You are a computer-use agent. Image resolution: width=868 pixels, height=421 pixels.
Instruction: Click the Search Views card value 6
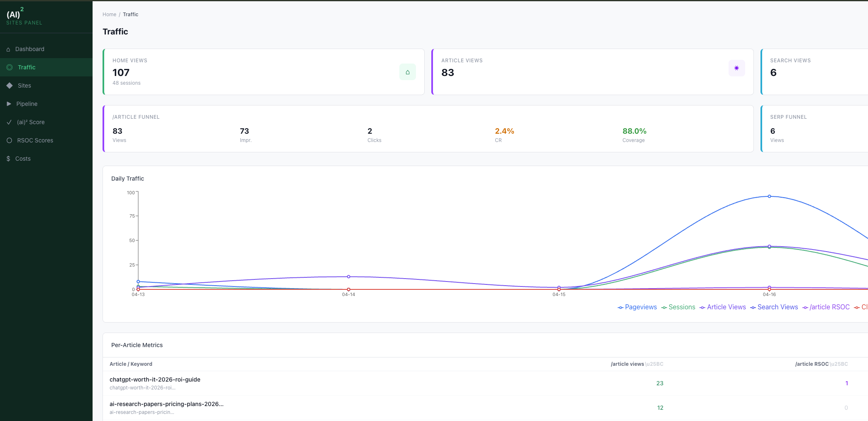773,73
